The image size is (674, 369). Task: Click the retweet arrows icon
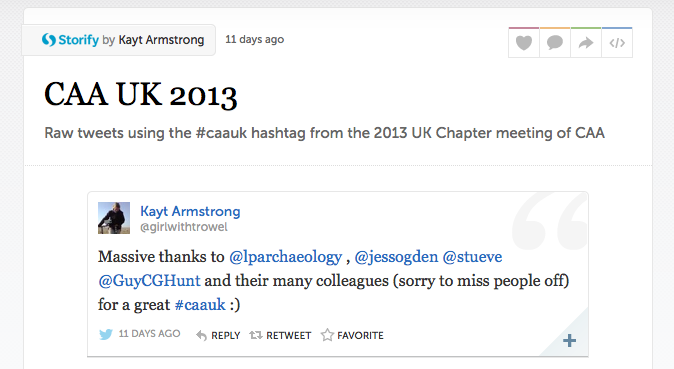click(x=256, y=335)
